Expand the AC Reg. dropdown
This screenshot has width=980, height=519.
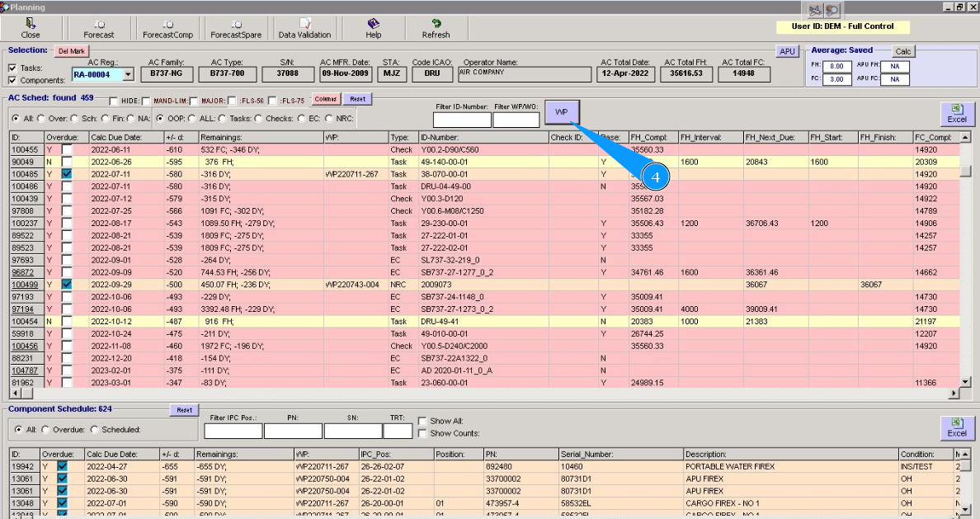[x=128, y=74]
